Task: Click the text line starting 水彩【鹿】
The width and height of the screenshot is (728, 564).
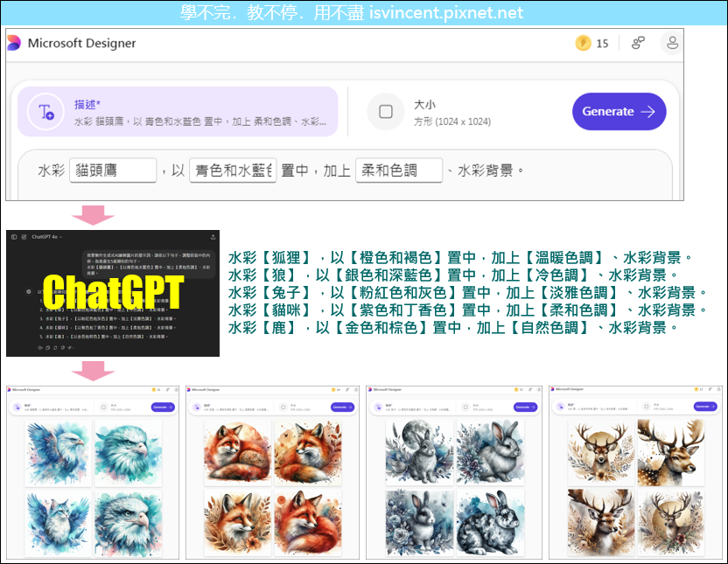Action: pos(453,327)
